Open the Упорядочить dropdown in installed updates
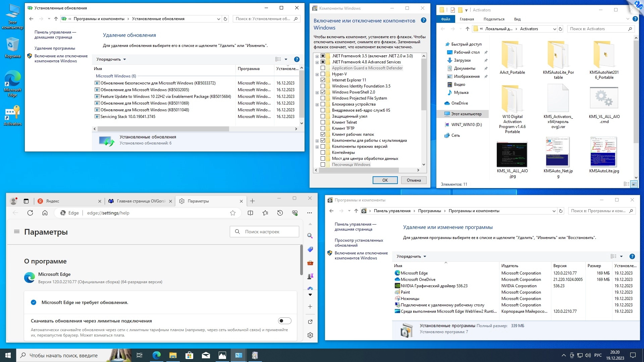Viewport: 644px width, 362px height. (x=111, y=59)
